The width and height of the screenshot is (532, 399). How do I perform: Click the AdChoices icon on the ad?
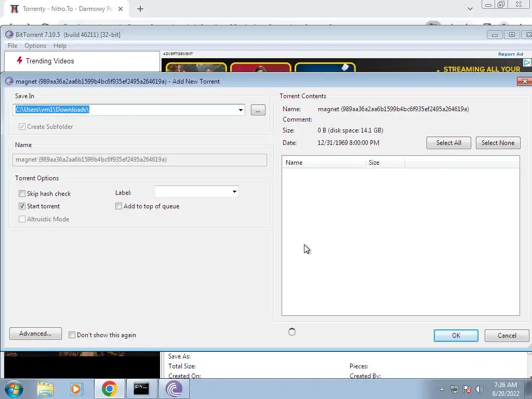pos(527,63)
